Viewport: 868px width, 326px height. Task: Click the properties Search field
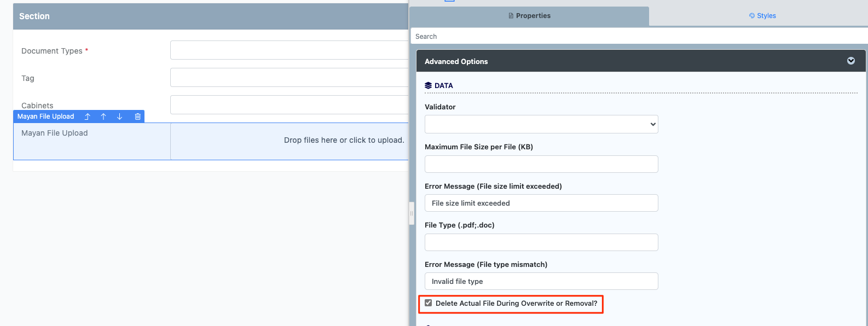(x=639, y=36)
